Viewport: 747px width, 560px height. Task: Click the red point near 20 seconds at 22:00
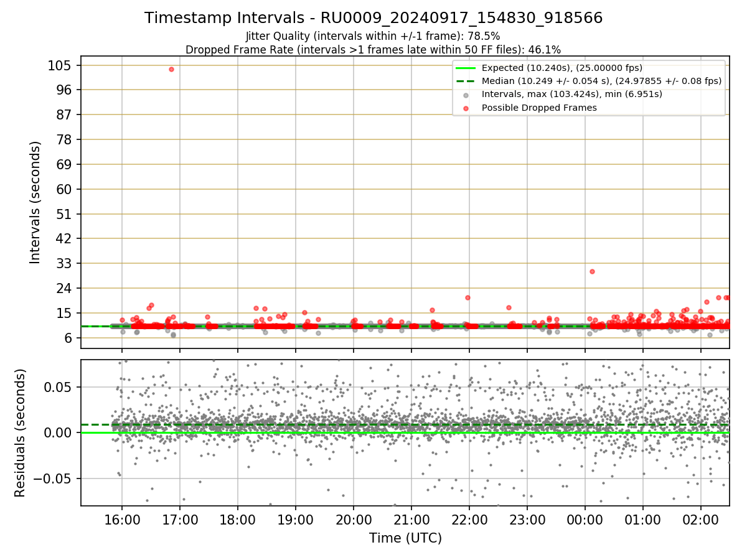pyautogui.click(x=467, y=297)
